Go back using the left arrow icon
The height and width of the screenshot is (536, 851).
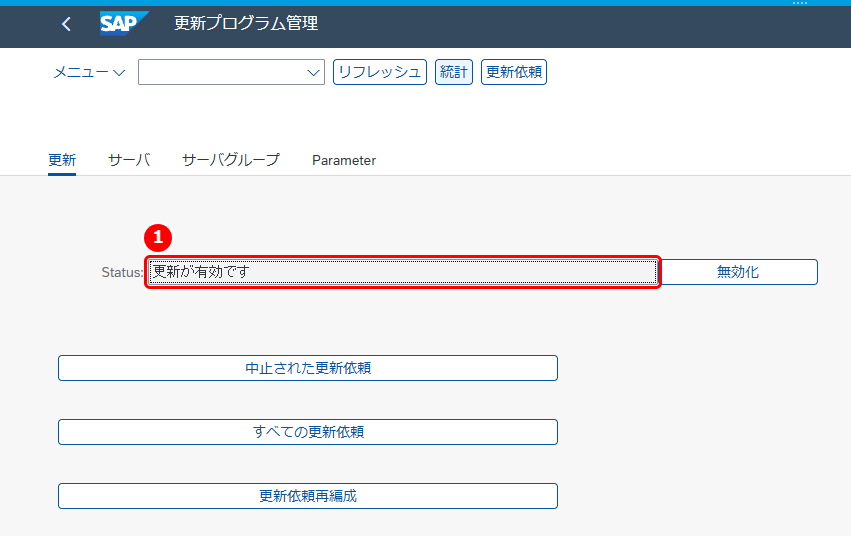point(66,24)
